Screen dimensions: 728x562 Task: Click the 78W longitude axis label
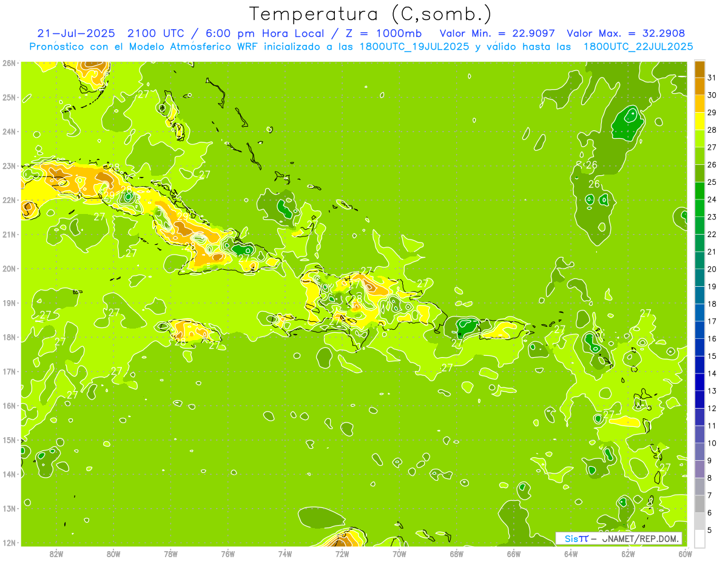click(x=170, y=554)
